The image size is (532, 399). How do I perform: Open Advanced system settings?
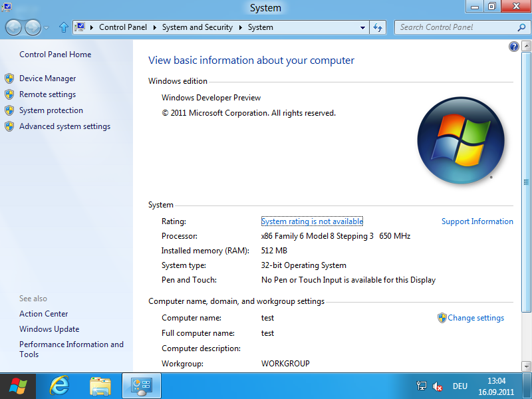pos(65,126)
